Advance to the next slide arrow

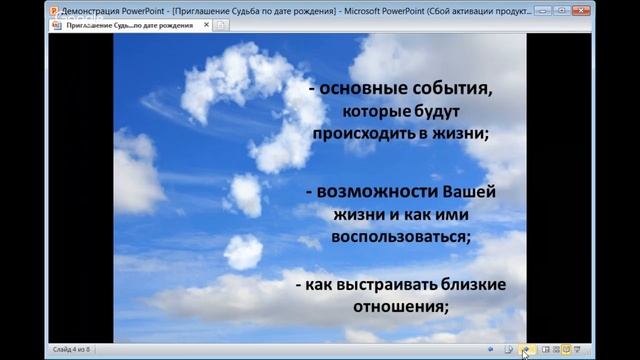point(527,349)
